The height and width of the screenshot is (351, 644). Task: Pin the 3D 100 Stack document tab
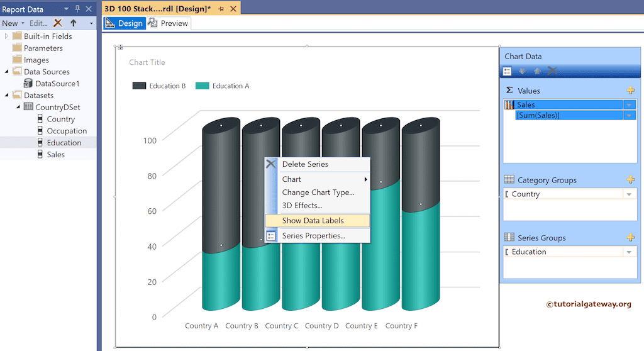[221, 9]
